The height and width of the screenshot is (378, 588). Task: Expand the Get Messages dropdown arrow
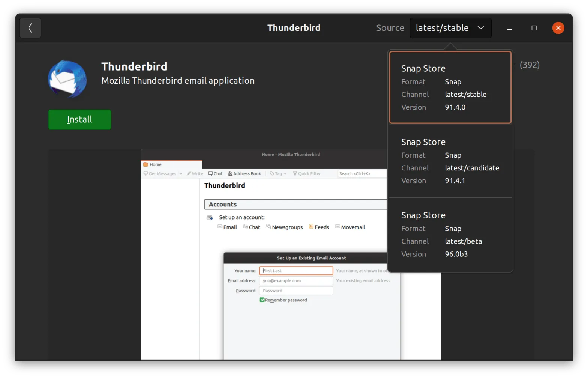coord(181,173)
